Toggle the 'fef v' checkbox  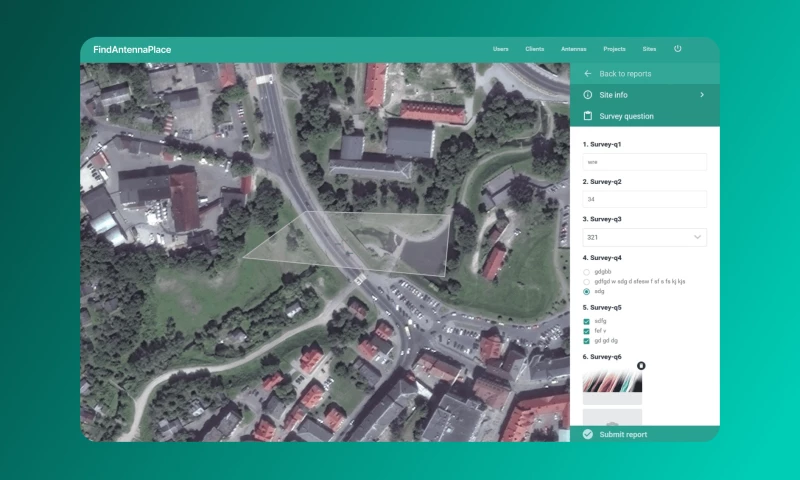point(586,331)
